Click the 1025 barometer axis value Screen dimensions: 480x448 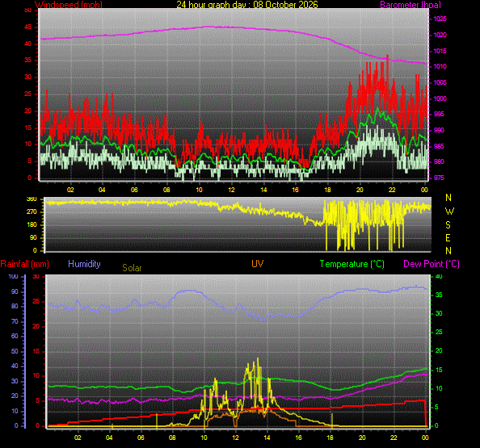440,19
